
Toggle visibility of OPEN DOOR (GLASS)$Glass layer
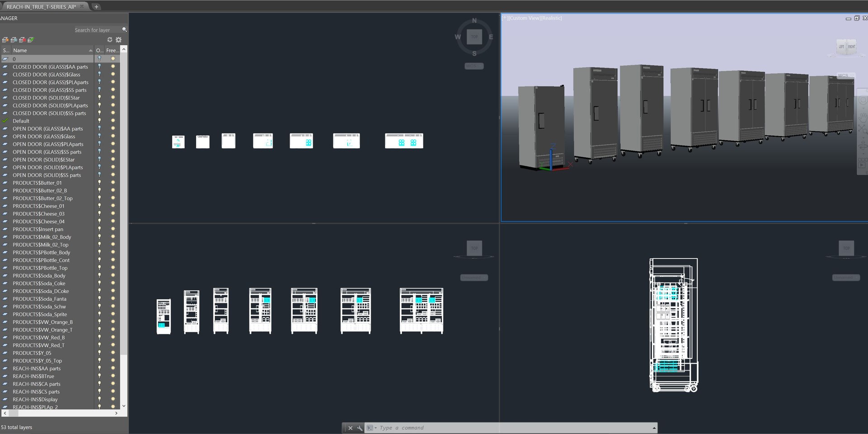99,136
